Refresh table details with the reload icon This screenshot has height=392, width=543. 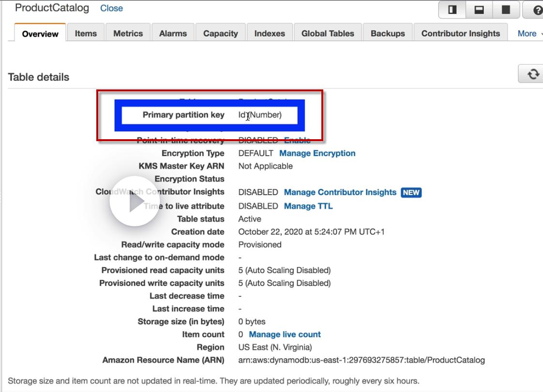click(x=533, y=73)
